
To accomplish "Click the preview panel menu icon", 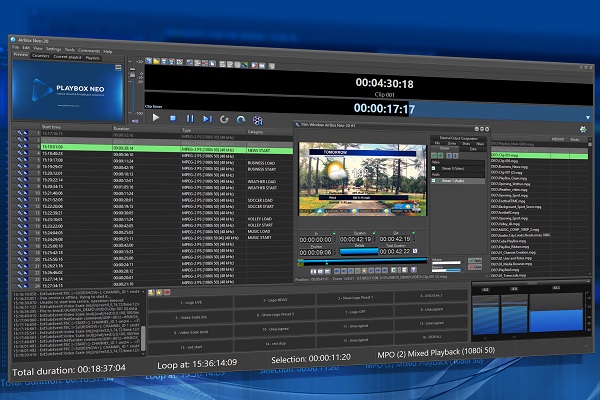I will click(118, 68).
